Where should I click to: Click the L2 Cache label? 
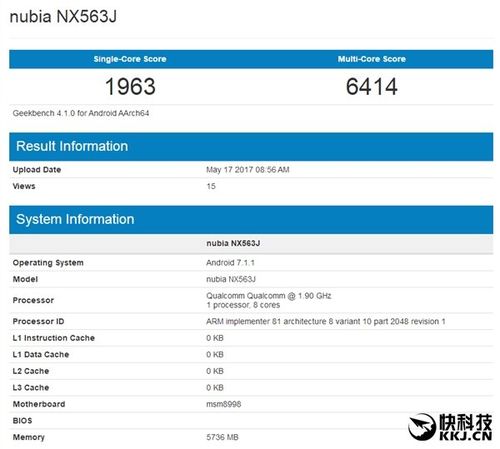pos(31,371)
